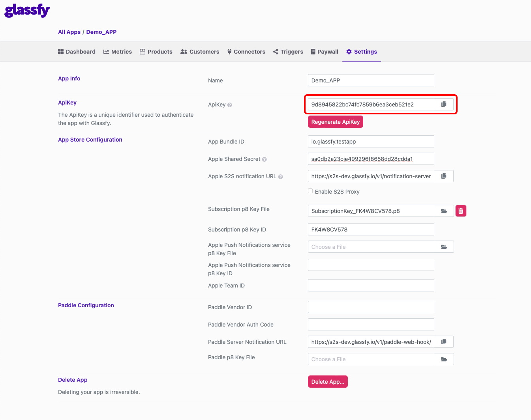Click the Subscription p8 Key File field
Screen dimensions: 531x420
click(371, 211)
